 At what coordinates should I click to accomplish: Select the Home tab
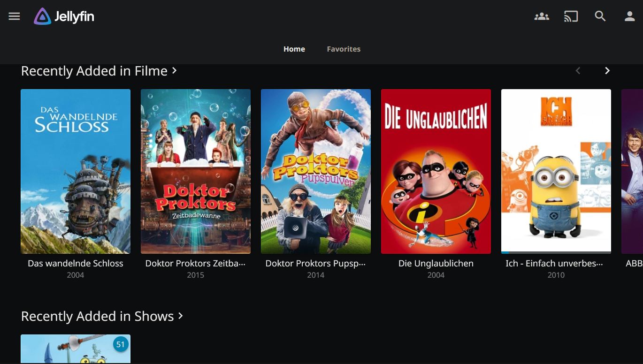[294, 49]
